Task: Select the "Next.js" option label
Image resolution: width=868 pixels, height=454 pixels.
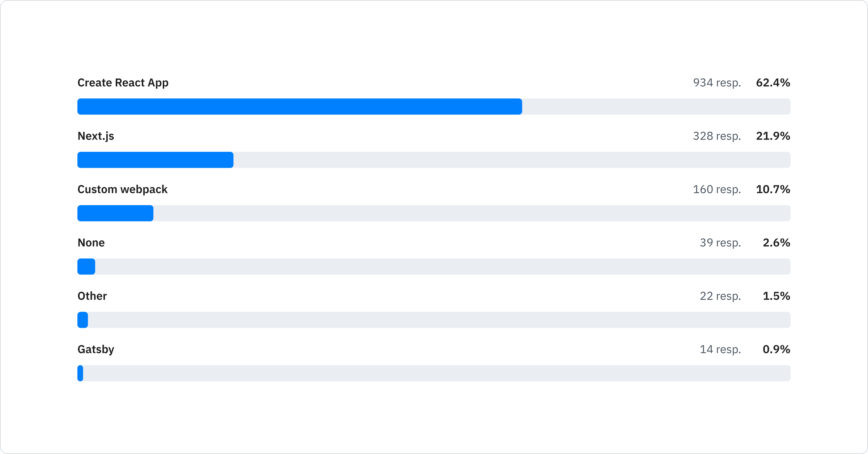Action: [96, 136]
